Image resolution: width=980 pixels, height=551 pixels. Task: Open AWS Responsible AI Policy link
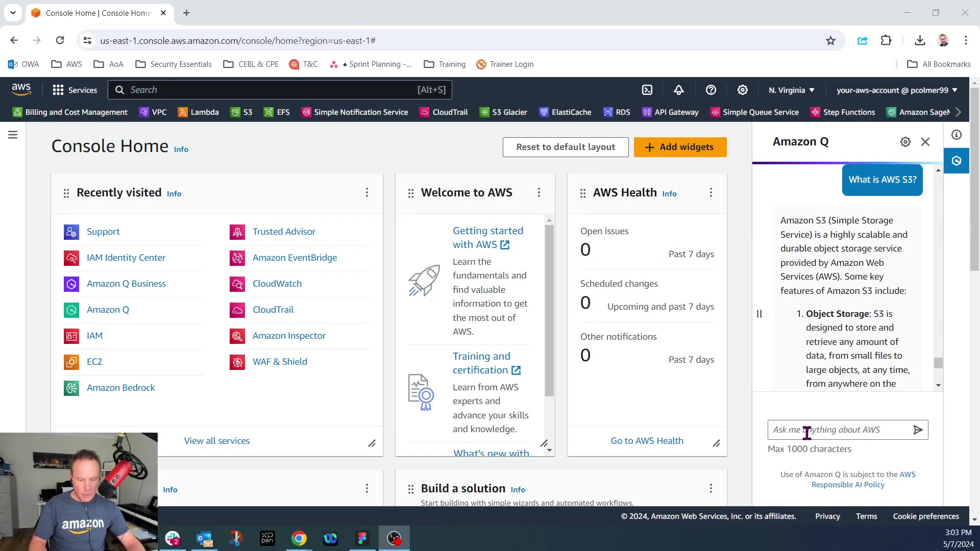click(x=864, y=480)
